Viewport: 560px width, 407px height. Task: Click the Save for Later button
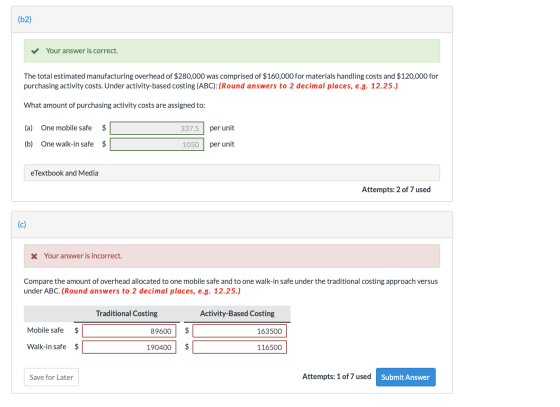tap(51, 377)
